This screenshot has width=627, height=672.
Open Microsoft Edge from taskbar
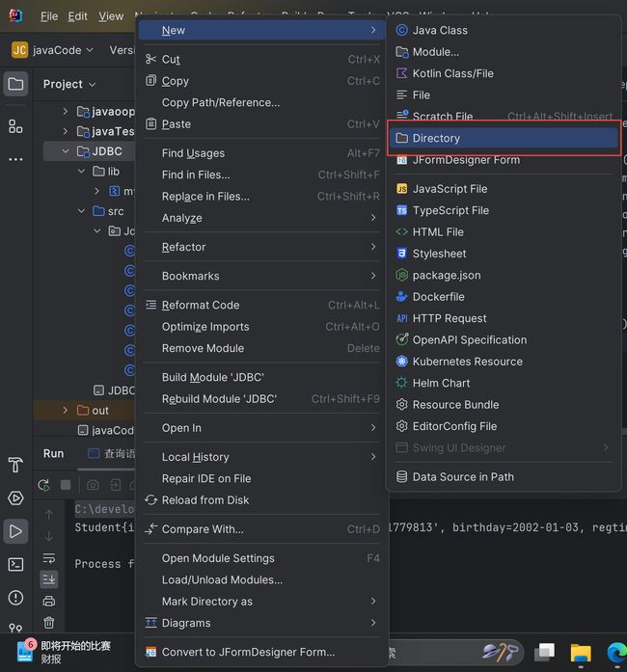616,653
